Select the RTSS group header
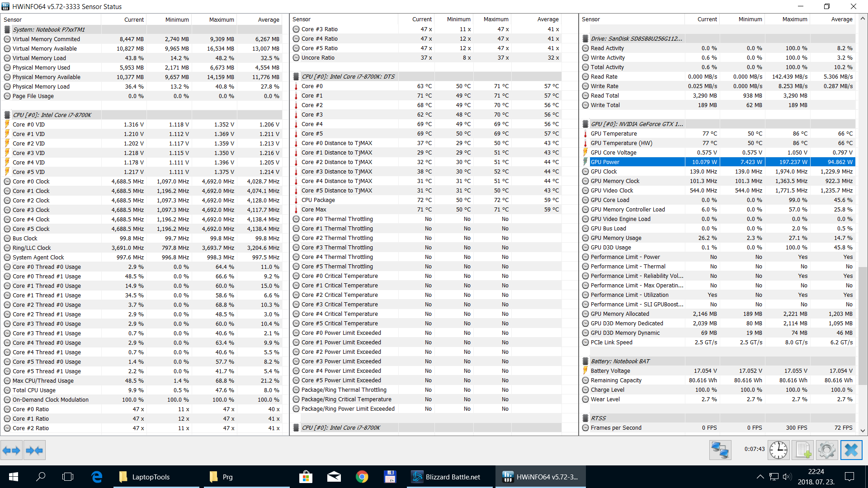 pos(717,418)
